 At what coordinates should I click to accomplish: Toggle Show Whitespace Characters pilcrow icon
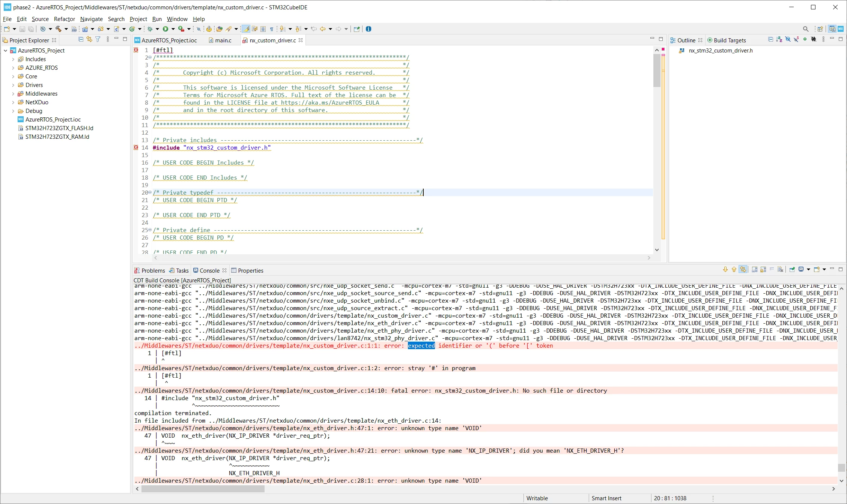click(272, 29)
